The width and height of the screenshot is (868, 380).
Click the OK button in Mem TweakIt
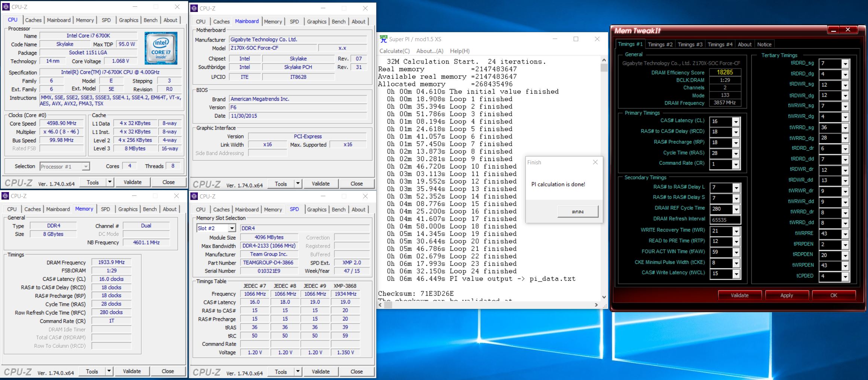pyautogui.click(x=834, y=295)
